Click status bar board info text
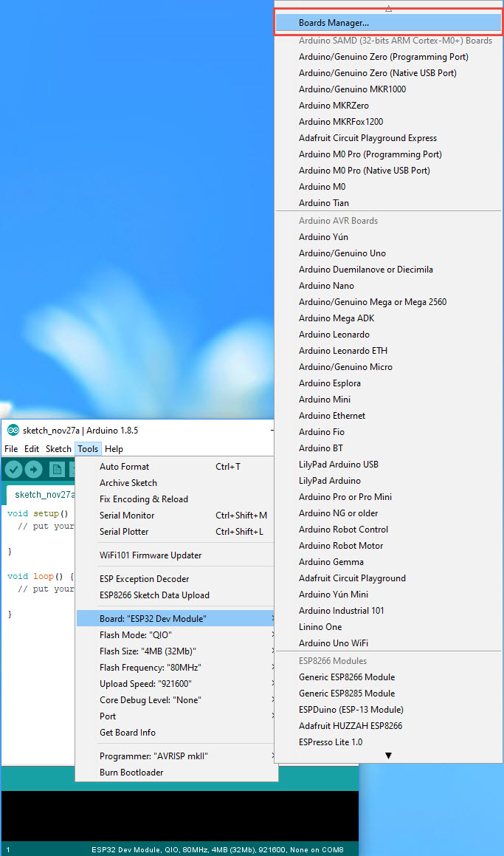504x856 pixels. pyautogui.click(x=218, y=849)
